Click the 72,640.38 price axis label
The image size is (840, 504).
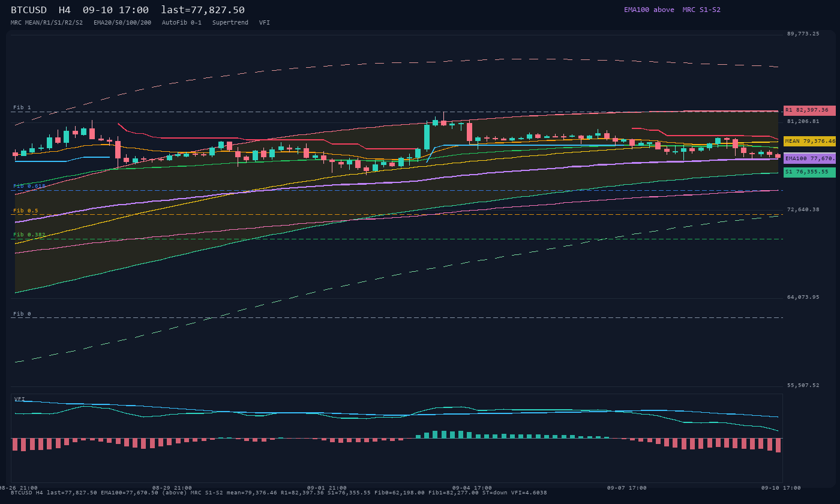(x=803, y=209)
